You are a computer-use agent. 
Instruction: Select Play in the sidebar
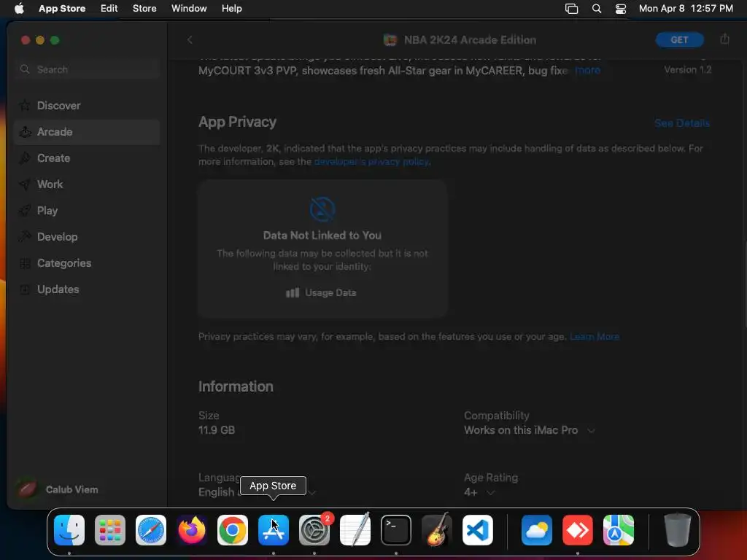tap(87, 211)
